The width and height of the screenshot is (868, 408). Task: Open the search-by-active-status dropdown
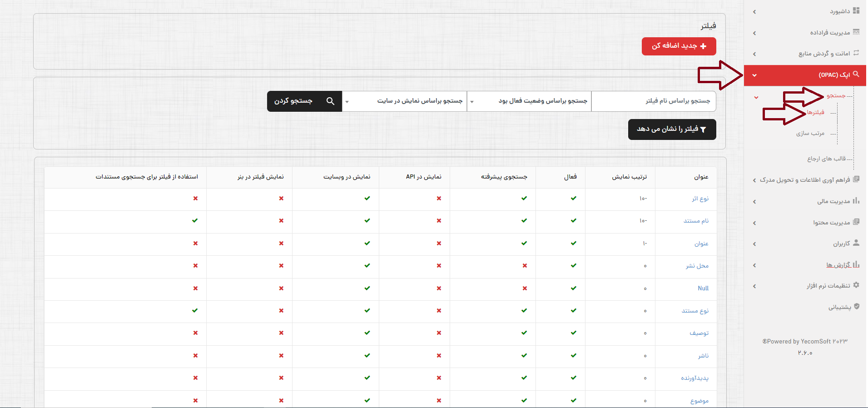click(529, 101)
